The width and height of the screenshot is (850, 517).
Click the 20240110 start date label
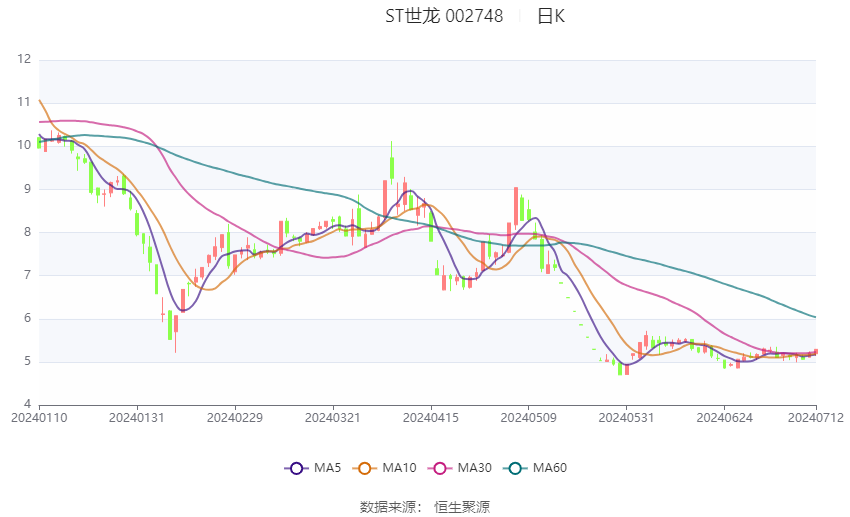click(39, 418)
